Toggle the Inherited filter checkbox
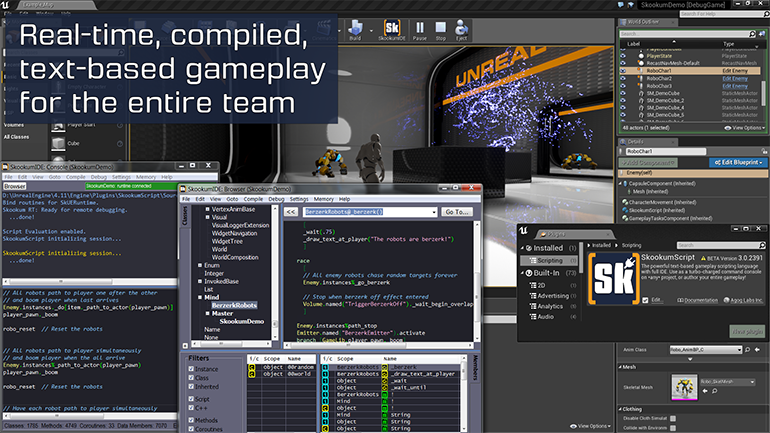 click(191, 386)
